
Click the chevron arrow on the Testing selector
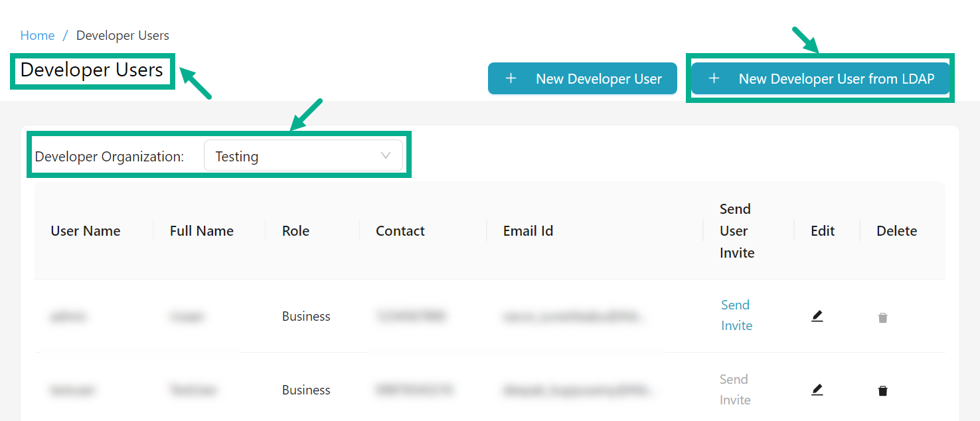386,155
